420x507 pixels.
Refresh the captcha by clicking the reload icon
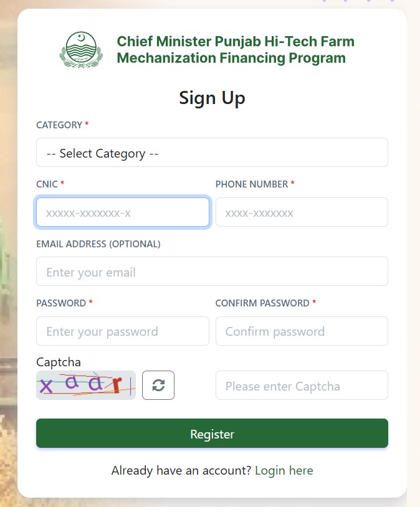coord(158,385)
